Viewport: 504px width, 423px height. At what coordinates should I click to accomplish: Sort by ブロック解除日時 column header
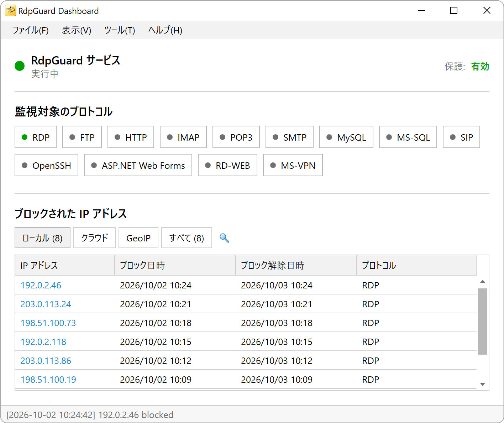tap(296, 265)
